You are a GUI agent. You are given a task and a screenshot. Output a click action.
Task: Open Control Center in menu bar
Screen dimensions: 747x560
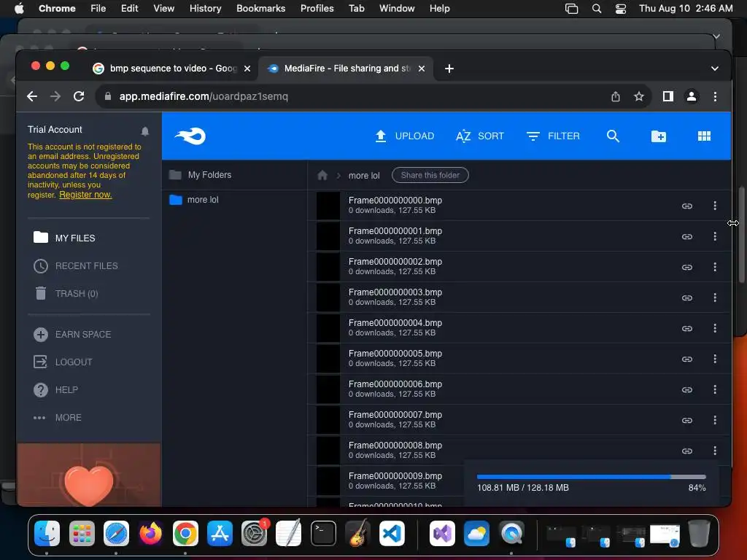coord(620,9)
